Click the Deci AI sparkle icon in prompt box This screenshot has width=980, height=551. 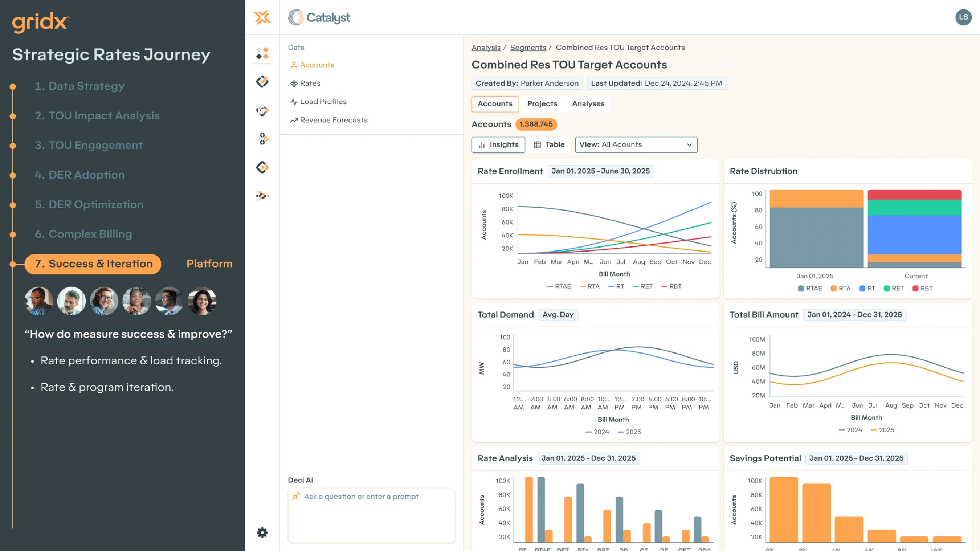click(x=296, y=496)
